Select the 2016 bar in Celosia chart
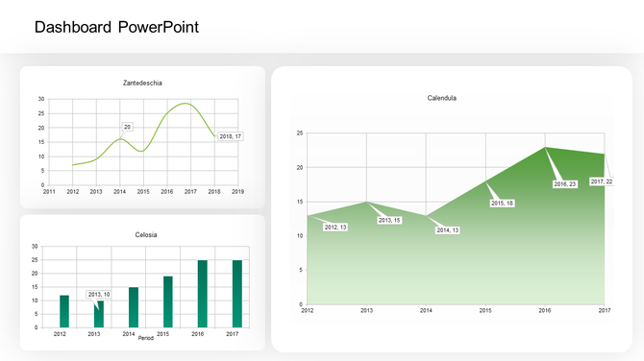644x361 pixels. 203,294
